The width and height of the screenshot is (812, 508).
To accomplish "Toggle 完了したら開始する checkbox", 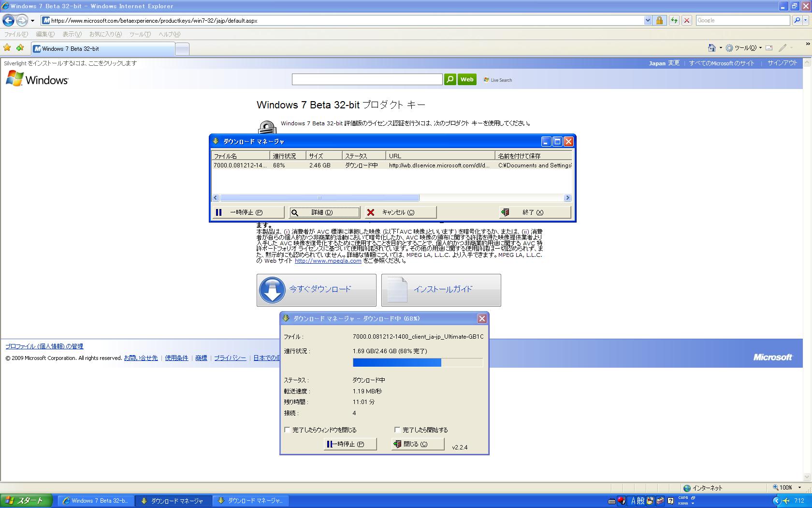I will pos(397,430).
